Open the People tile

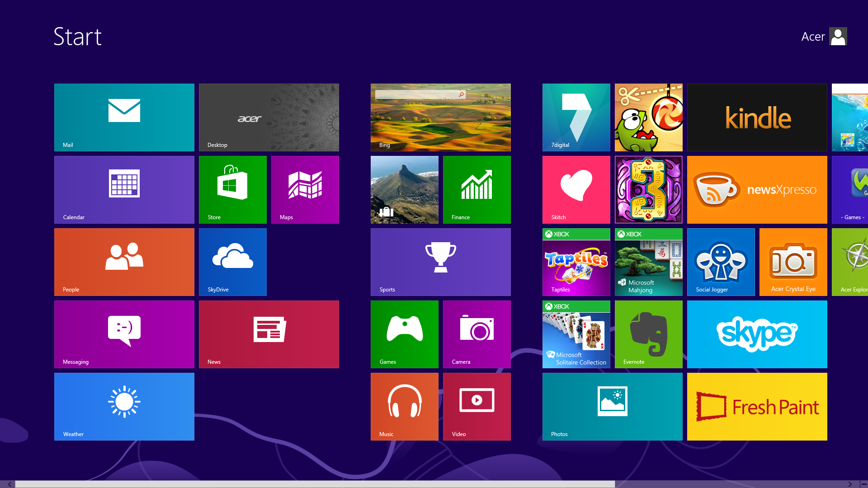[x=124, y=262]
